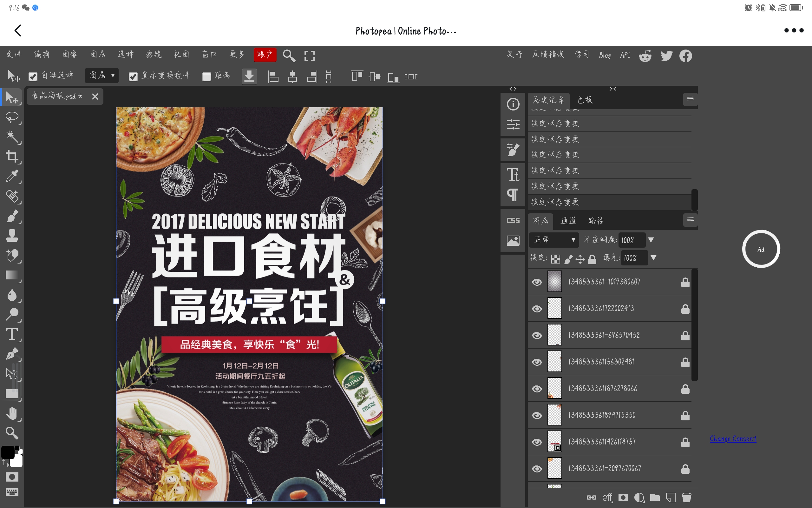Open the Change Consent link

(x=733, y=439)
